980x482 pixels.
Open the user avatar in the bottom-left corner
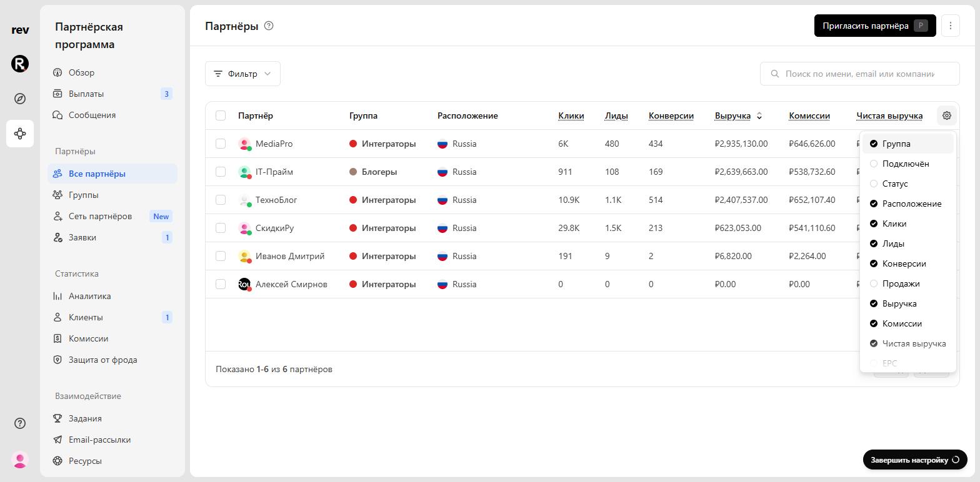(x=20, y=460)
